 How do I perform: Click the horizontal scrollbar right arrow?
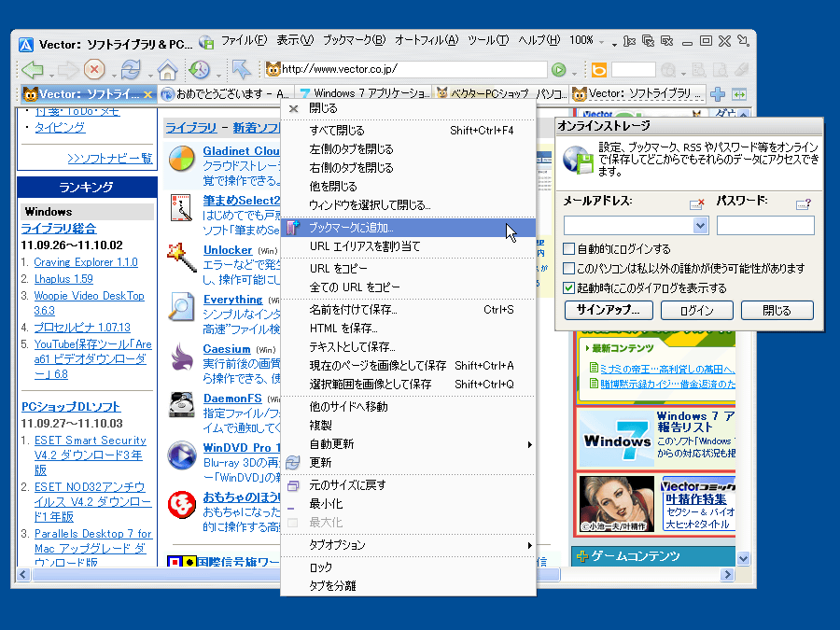pos(727,574)
